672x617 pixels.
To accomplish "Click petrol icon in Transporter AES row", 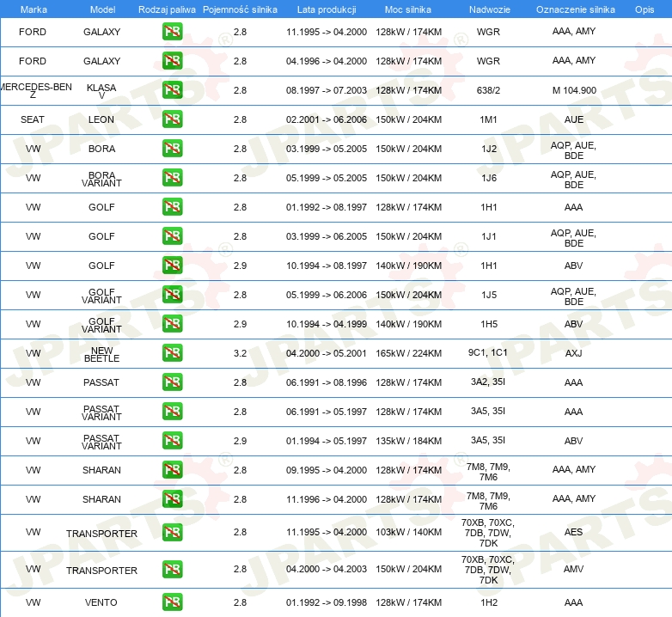I will (172, 532).
